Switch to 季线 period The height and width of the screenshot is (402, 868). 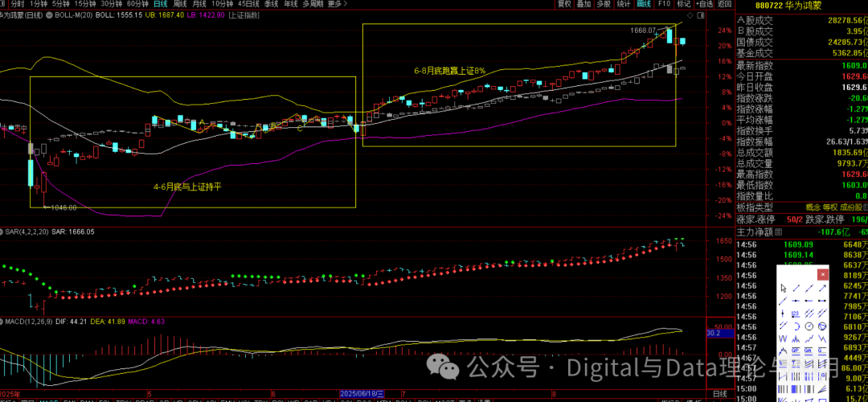click(272, 4)
